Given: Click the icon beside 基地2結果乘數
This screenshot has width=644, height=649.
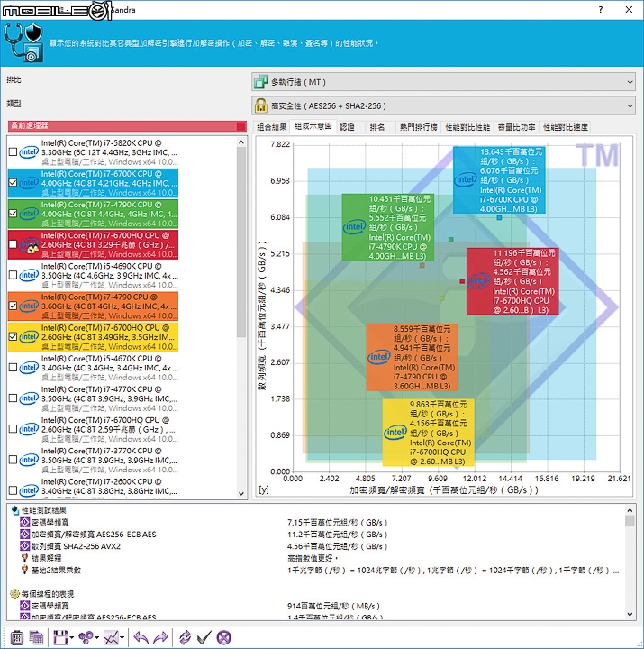Looking at the screenshot, I should click(25, 570).
